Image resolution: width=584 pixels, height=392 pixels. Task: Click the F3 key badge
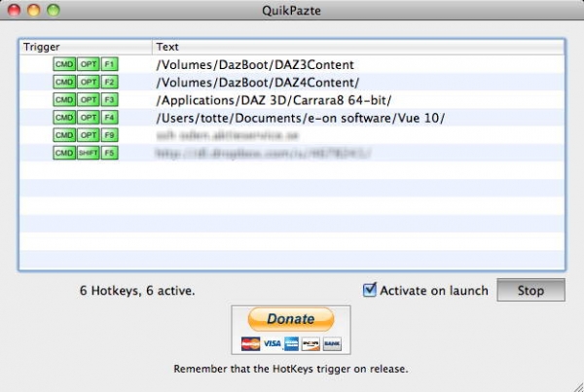[x=109, y=99]
